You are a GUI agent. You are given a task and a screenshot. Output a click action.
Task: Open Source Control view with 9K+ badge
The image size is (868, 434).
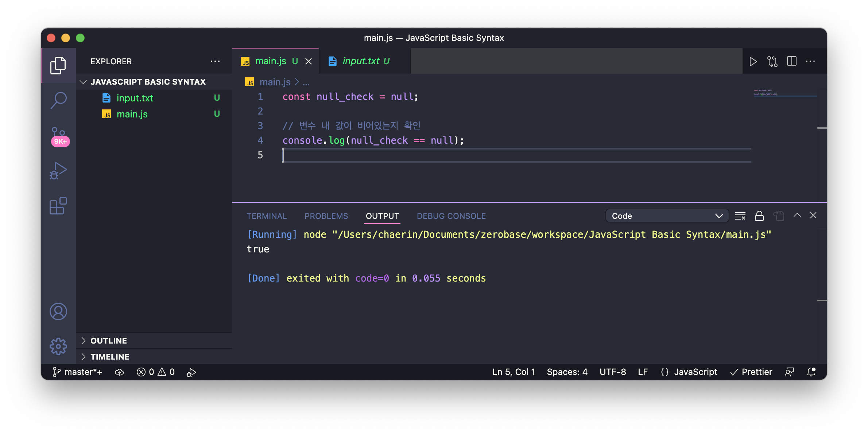tap(58, 136)
